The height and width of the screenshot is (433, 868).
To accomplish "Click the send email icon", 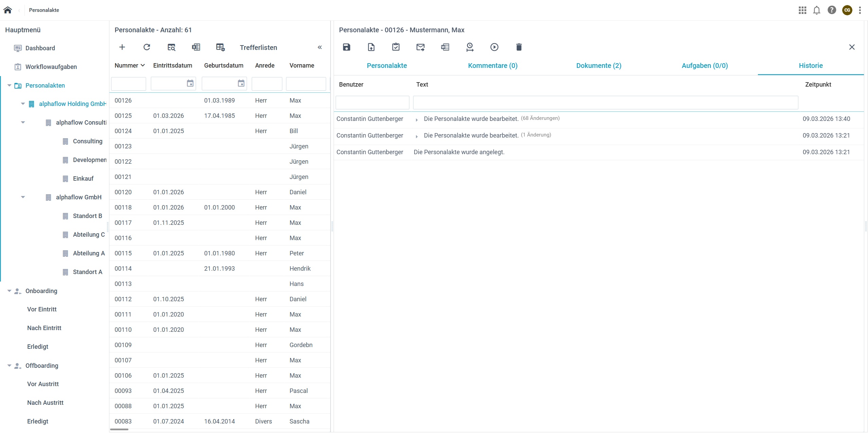I will point(420,47).
